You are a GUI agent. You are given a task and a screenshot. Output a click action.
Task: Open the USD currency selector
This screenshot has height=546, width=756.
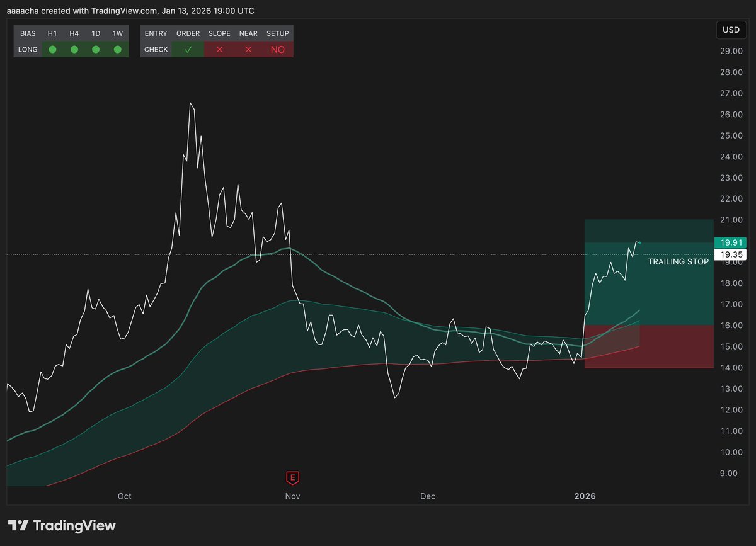tap(731, 30)
